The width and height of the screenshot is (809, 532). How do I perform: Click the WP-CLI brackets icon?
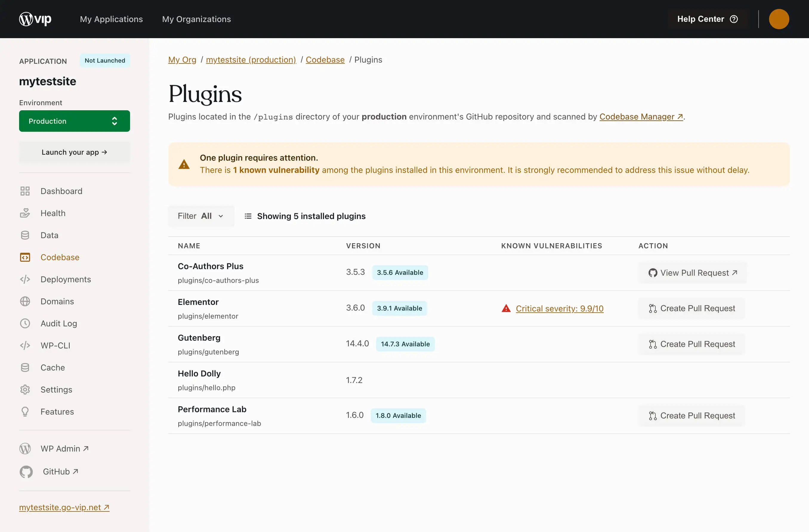25,345
